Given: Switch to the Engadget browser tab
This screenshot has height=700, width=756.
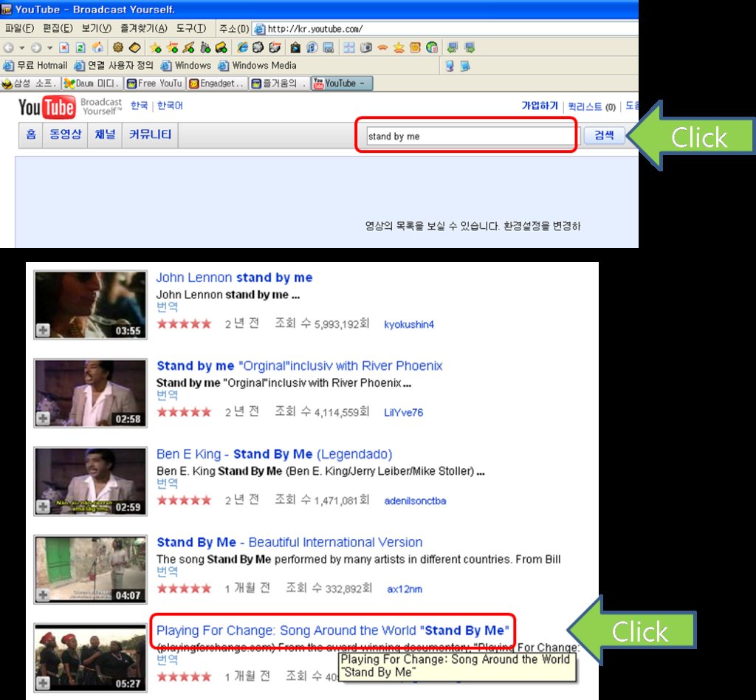Looking at the screenshot, I should [218, 83].
